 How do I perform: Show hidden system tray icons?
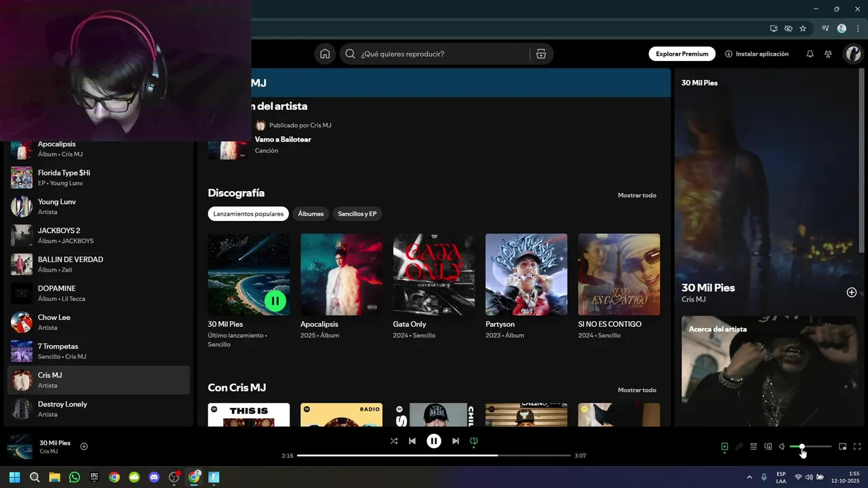pyautogui.click(x=749, y=477)
